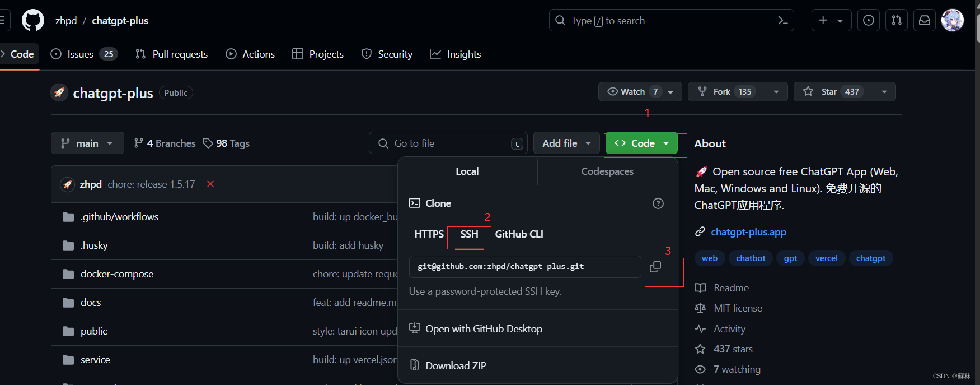Viewport: 980px width, 385px height.
Task: Click the failed status X on the commit
Action: 210,184
